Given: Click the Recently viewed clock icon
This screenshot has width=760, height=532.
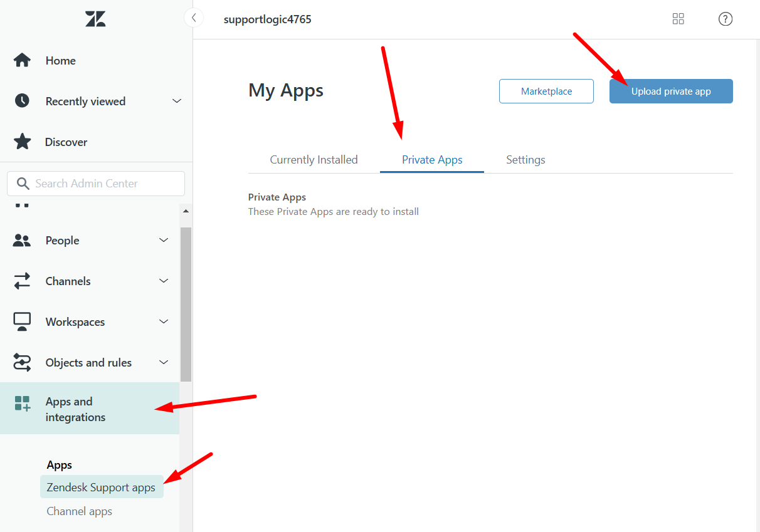Looking at the screenshot, I should coord(22,101).
